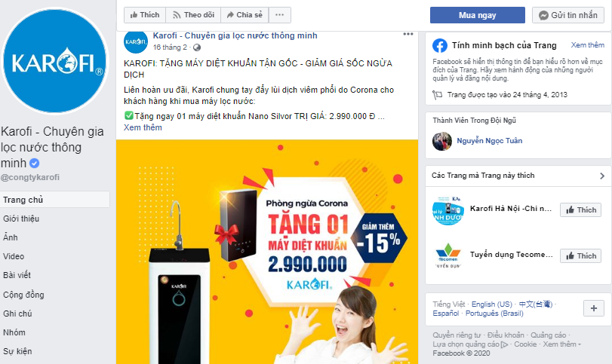Click the Karofi Hà Nội page avatar
The height and width of the screenshot is (364, 612).
point(448,210)
